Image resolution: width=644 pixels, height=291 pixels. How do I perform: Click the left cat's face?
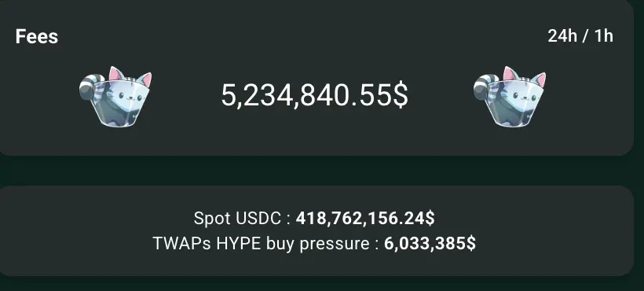point(127,98)
